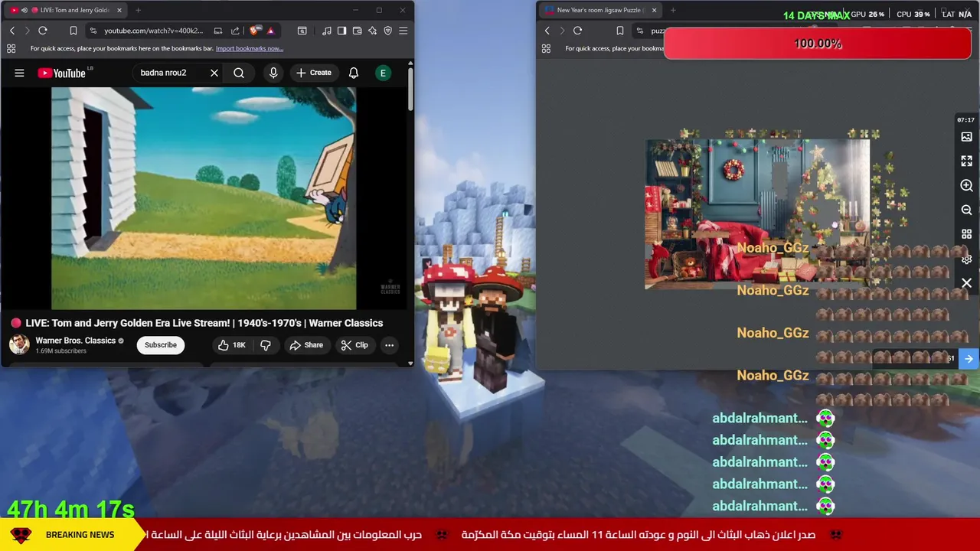Run the YouTube search magnifier button
This screenshot has width=980, height=551.
click(239, 73)
